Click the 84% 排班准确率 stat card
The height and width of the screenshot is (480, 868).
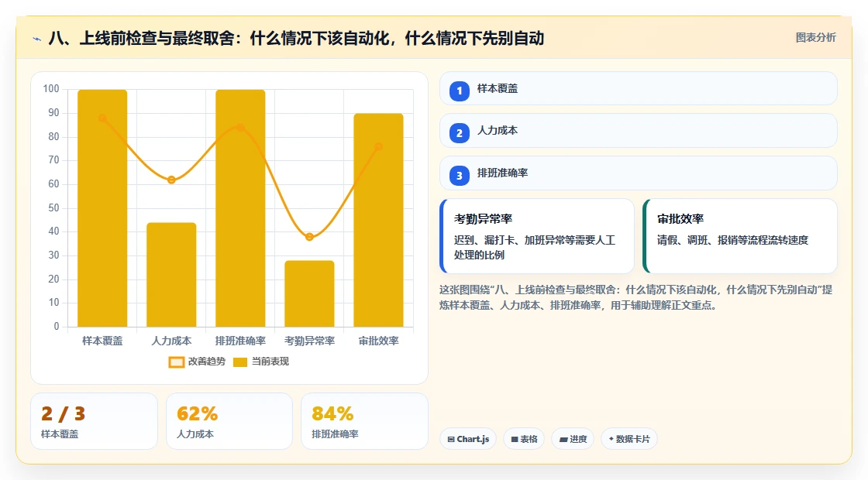(365, 421)
